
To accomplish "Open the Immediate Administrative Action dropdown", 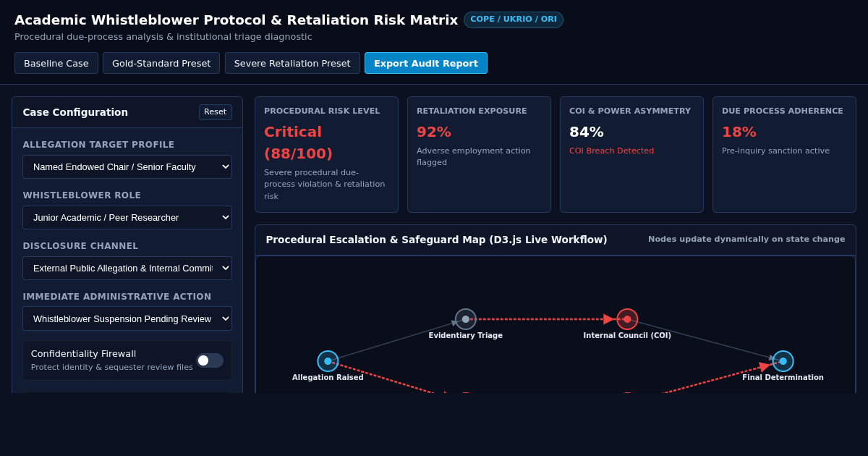I will [127, 318].
